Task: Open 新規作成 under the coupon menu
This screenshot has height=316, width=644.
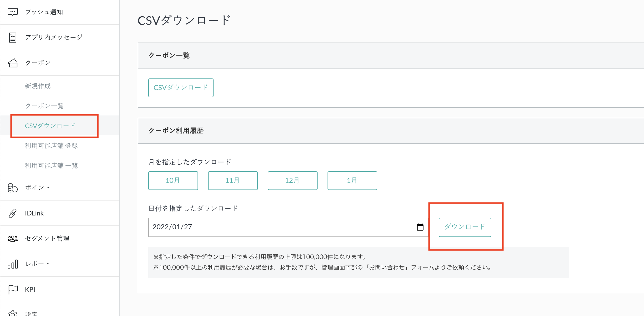Action: (x=38, y=86)
